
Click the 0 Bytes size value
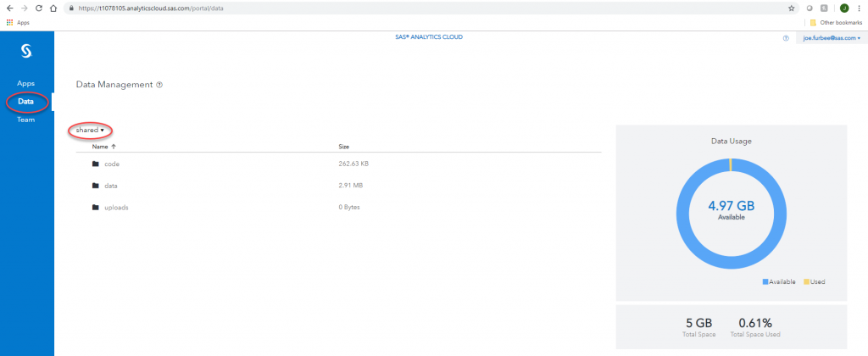348,208
